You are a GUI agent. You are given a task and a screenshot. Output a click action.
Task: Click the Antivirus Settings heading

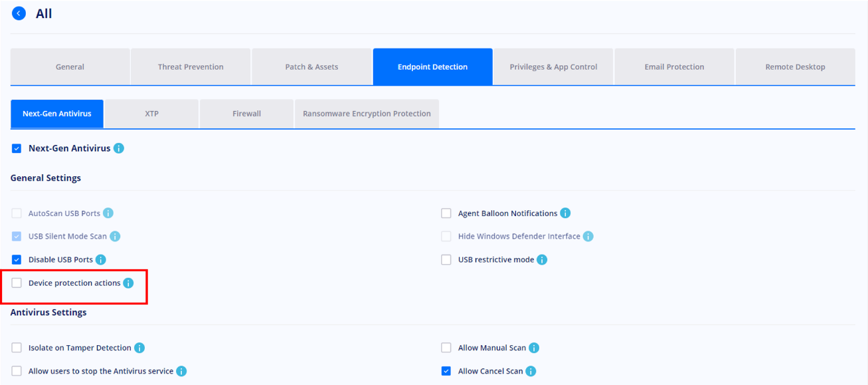pyautogui.click(x=48, y=313)
